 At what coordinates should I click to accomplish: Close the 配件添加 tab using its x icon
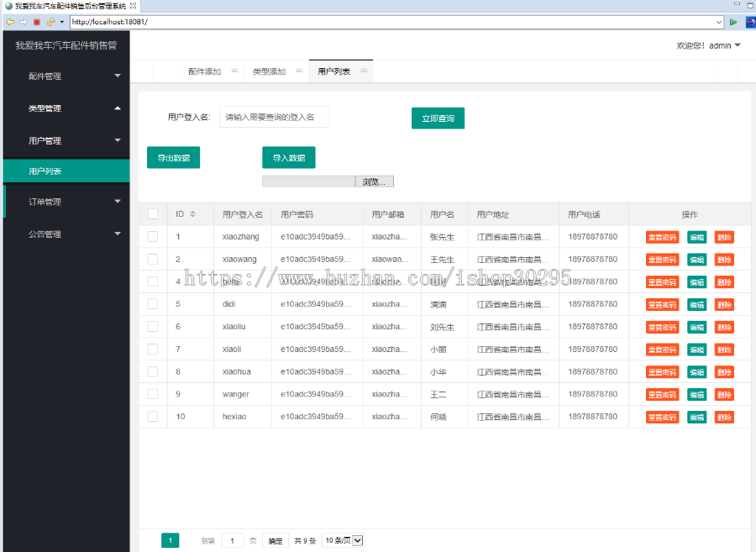click(236, 71)
